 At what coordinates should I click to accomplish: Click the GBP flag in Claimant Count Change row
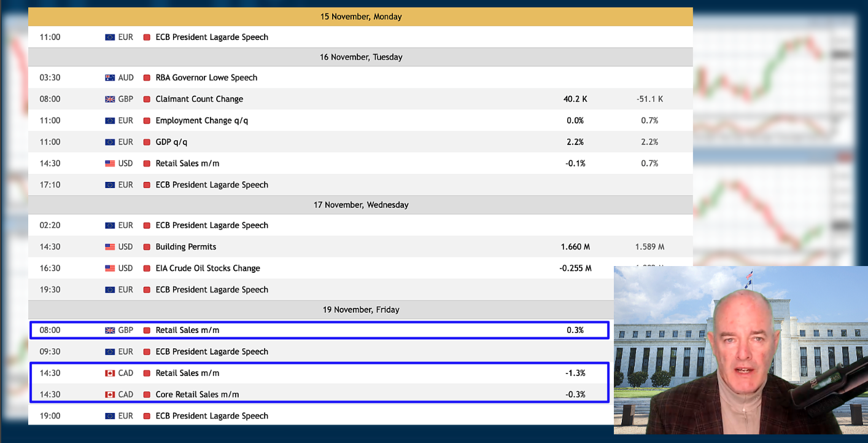pos(110,99)
